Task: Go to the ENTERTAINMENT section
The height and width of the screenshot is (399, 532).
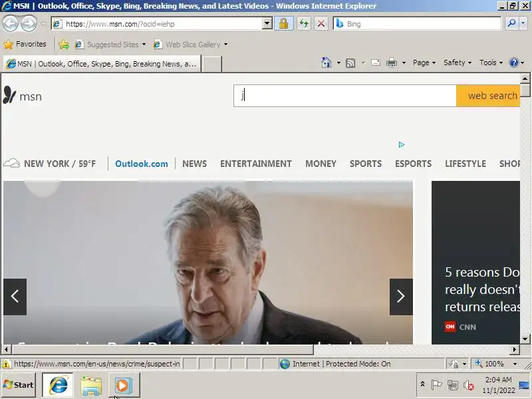Action: pyautogui.click(x=256, y=164)
